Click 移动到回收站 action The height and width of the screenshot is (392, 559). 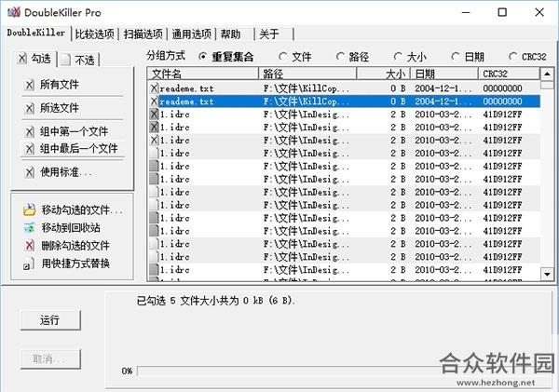point(71,228)
